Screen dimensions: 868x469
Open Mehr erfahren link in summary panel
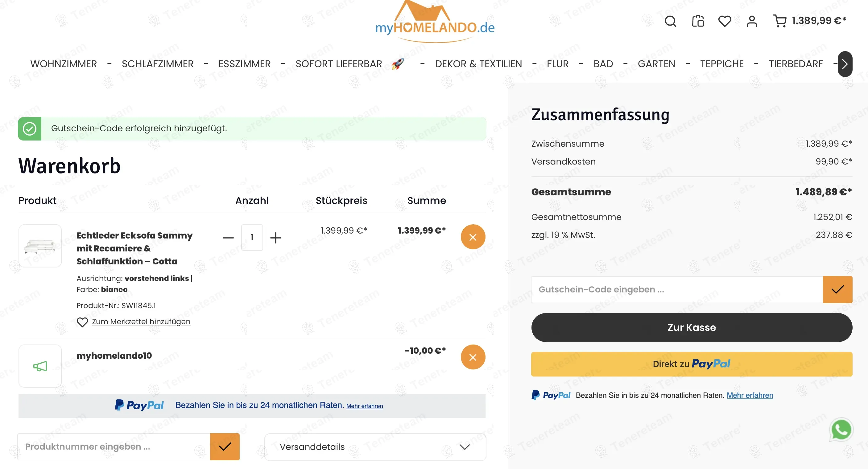coord(750,395)
